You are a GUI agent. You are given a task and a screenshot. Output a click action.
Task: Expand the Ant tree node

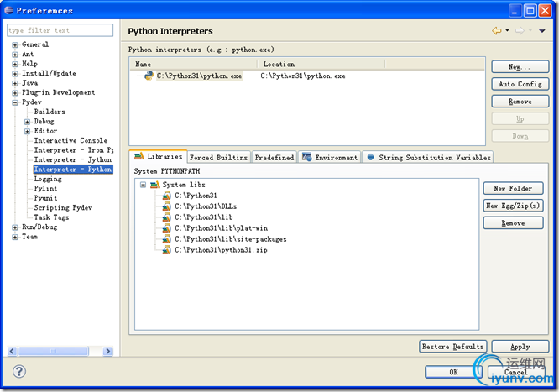pos(14,55)
